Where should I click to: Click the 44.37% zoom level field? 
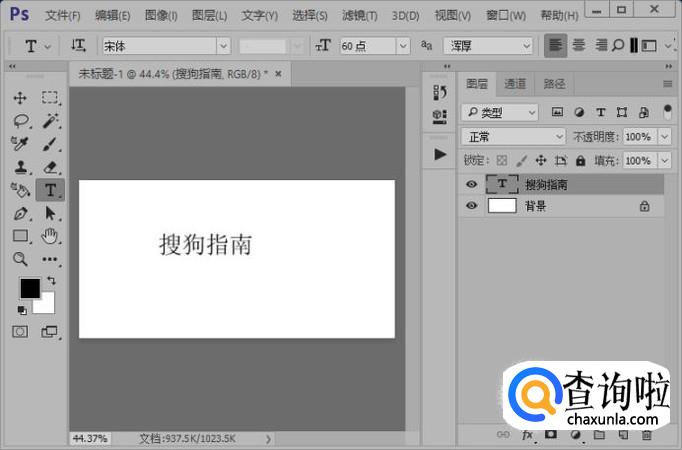90,438
